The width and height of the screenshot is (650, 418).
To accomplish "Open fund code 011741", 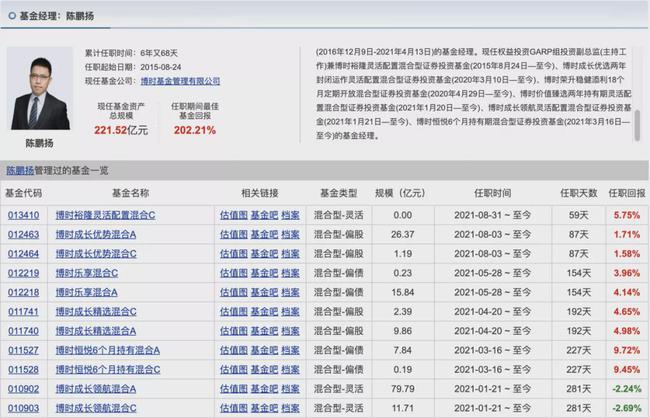I will 24,311.
